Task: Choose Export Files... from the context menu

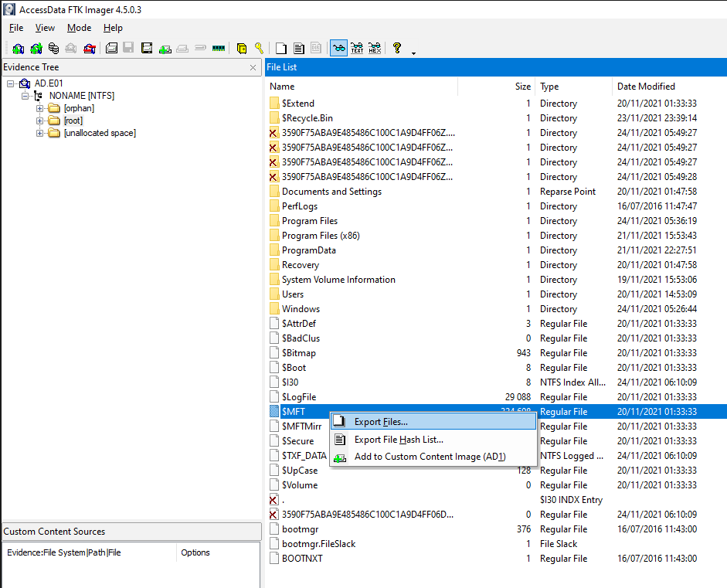Action: 381,422
